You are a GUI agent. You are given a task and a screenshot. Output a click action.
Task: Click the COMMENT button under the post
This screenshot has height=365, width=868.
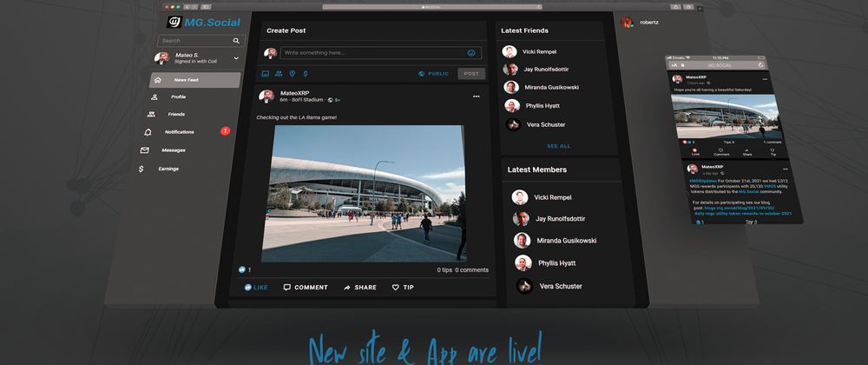pos(306,288)
